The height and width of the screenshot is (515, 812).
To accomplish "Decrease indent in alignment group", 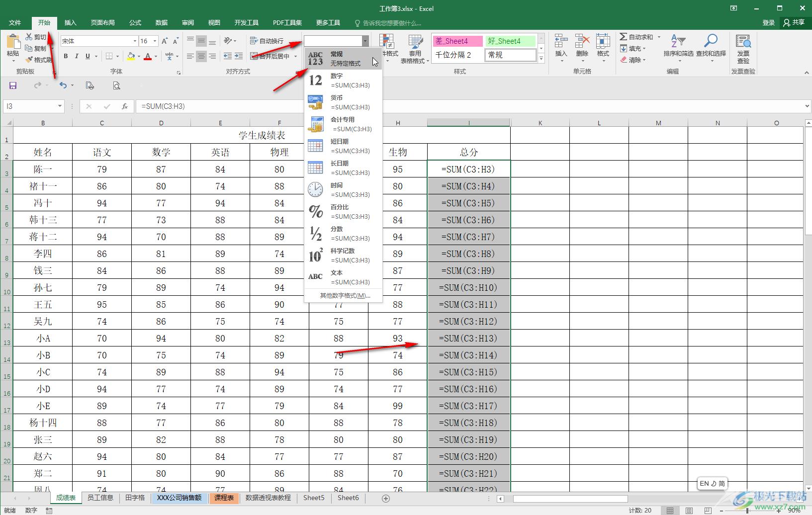I will pyautogui.click(x=228, y=56).
